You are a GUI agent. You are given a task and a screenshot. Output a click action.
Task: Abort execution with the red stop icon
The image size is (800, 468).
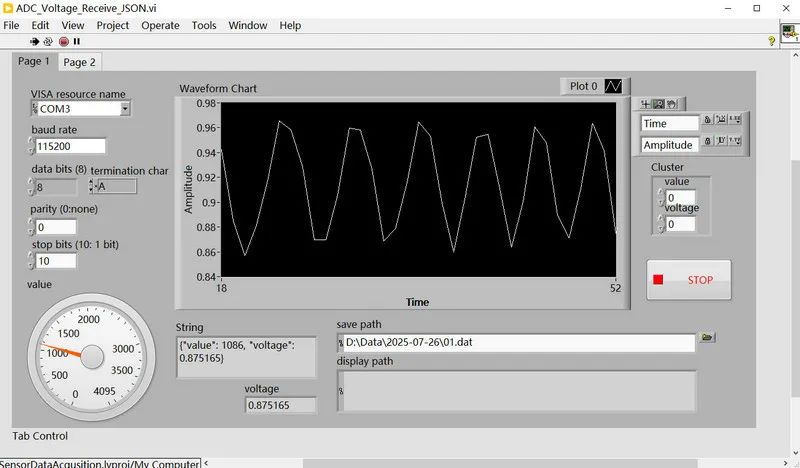63,41
